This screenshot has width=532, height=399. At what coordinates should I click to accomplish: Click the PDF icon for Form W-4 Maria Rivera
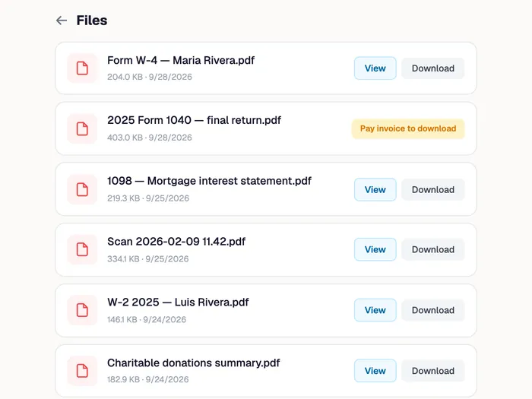click(82, 68)
